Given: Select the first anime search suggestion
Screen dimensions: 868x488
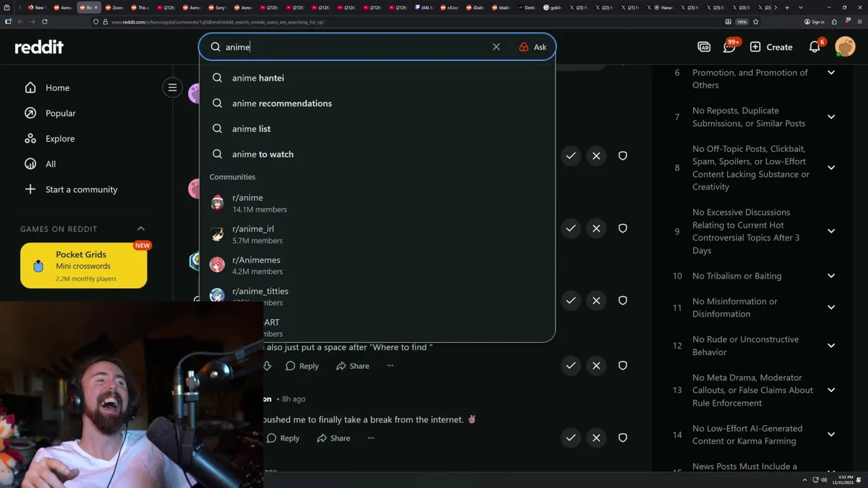Looking at the screenshot, I should point(377,78).
